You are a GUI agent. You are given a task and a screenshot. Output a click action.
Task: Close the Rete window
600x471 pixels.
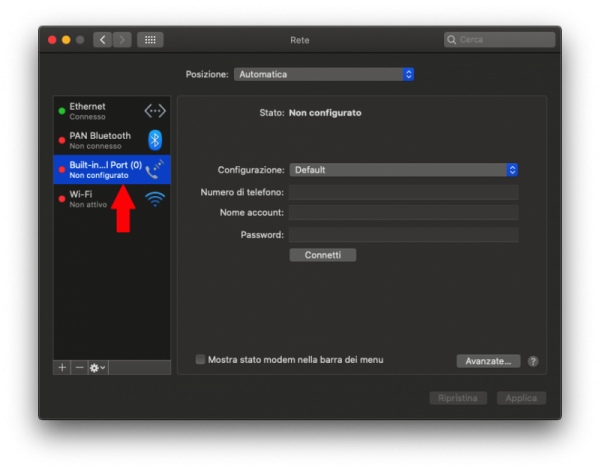(x=52, y=40)
